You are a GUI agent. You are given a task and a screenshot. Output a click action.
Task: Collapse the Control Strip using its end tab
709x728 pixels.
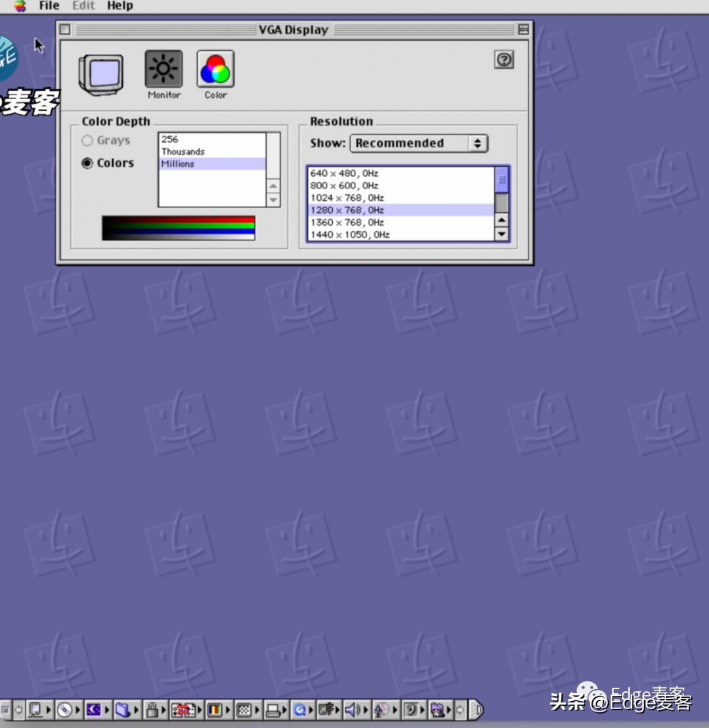[477, 710]
